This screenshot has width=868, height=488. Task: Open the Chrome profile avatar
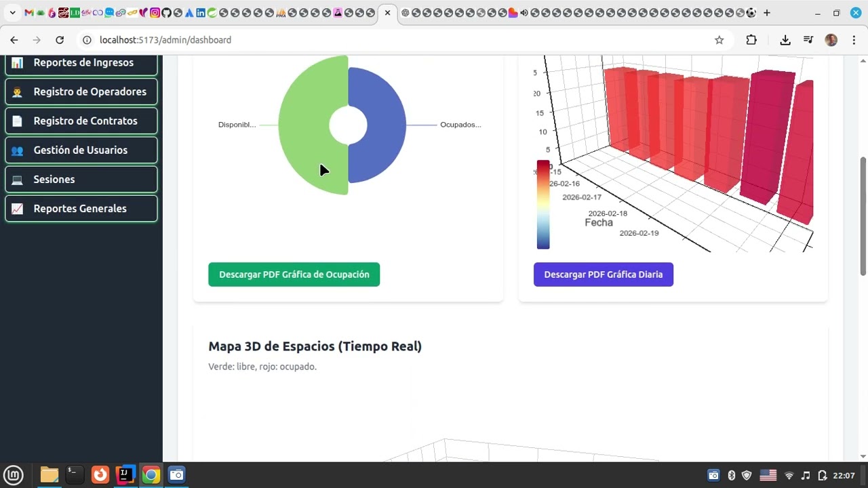click(831, 40)
